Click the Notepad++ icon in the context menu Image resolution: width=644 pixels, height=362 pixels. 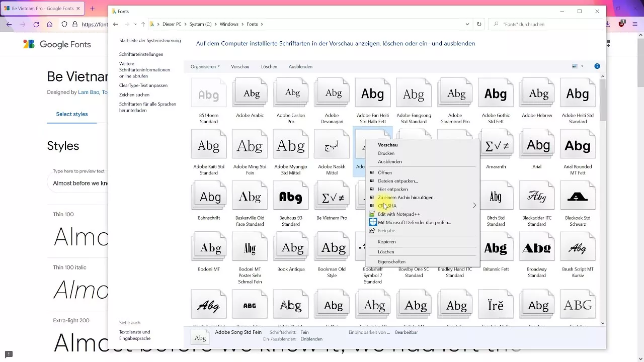tap(372, 214)
